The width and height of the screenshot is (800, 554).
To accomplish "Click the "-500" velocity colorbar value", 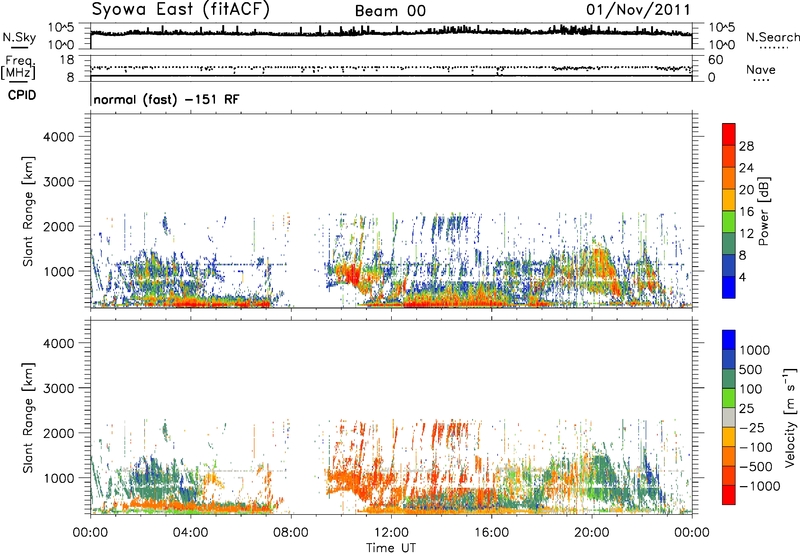I will tap(756, 467).
